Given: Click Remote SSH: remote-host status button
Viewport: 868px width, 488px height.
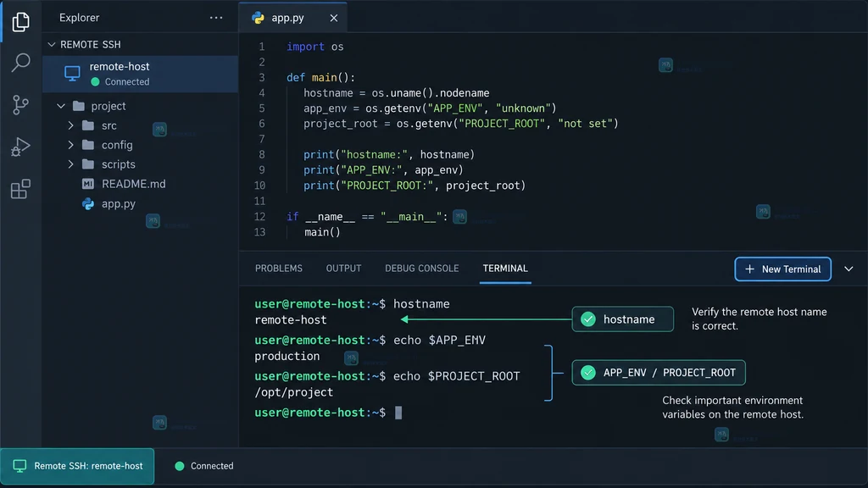Looking at the screenshot, I should pyautogui.click(x=77, y=466).
